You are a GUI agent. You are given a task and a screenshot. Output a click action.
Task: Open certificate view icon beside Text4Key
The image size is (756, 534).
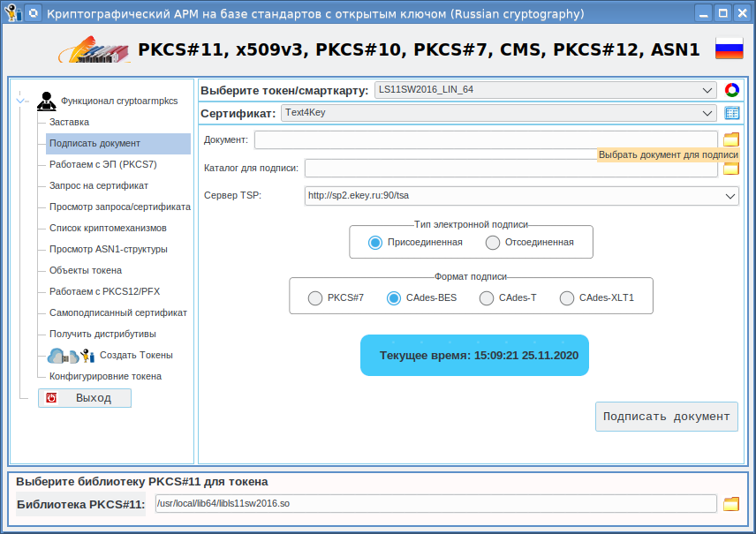pyautogui.click(x=731, y=113)
